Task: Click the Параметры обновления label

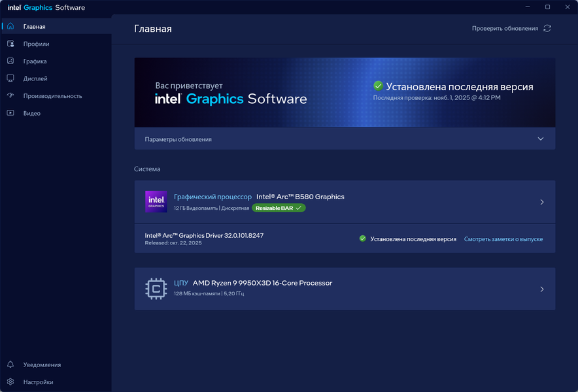Action: click(178, 139)
